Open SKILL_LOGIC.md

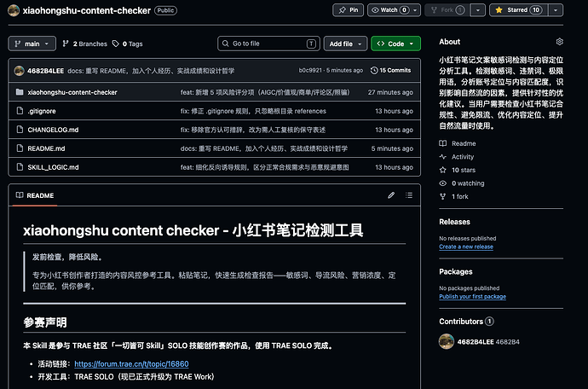53,167
